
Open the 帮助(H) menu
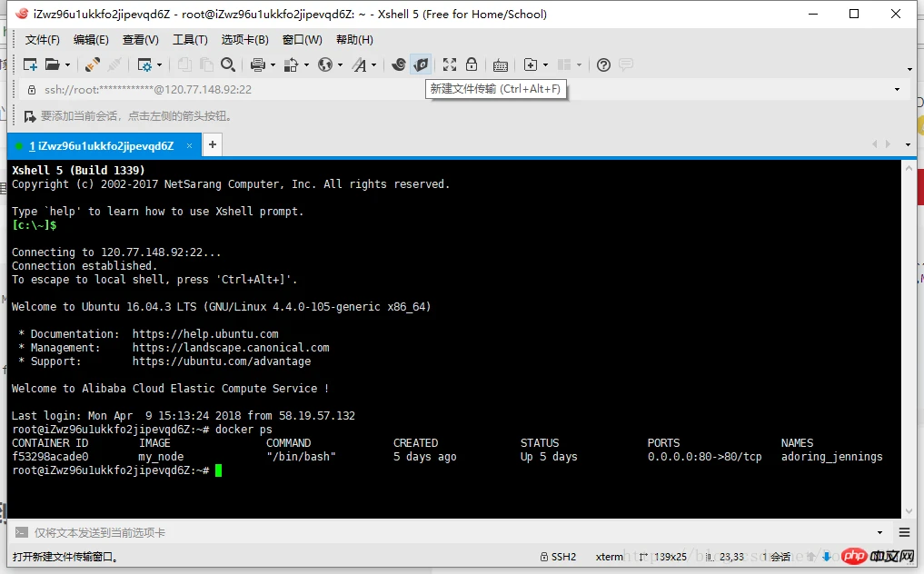pos(354,39)
